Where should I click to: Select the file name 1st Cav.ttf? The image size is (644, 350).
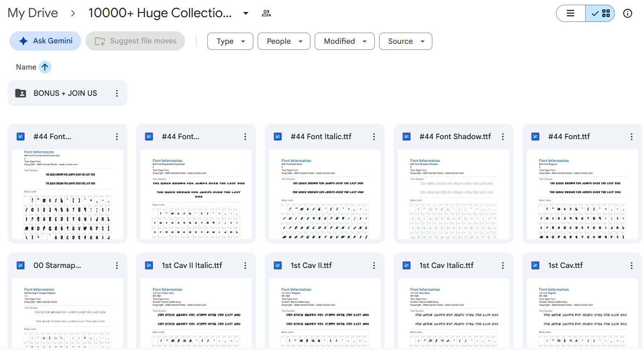coord(565,265)
